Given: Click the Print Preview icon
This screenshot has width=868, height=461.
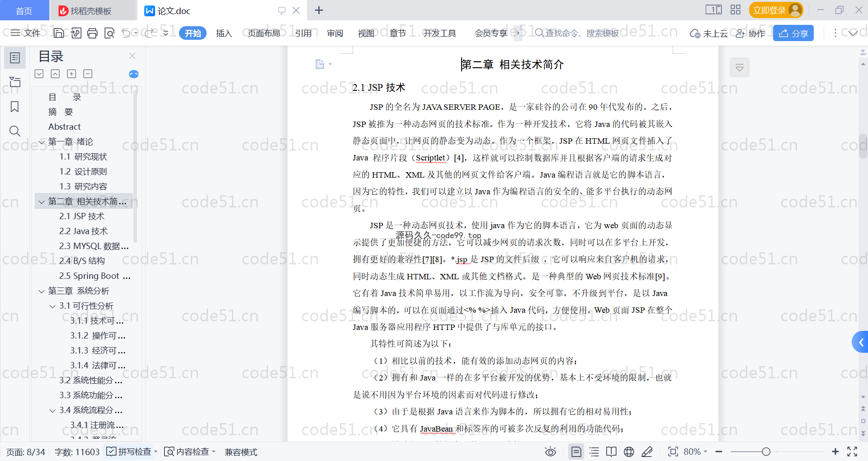Looking at the screenshot, I should [109, 33].
